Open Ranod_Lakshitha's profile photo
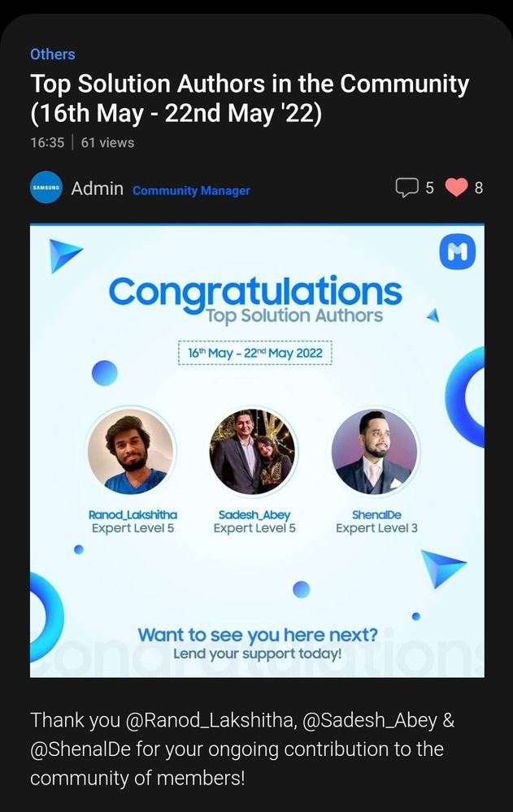 (x=131, y=452)
